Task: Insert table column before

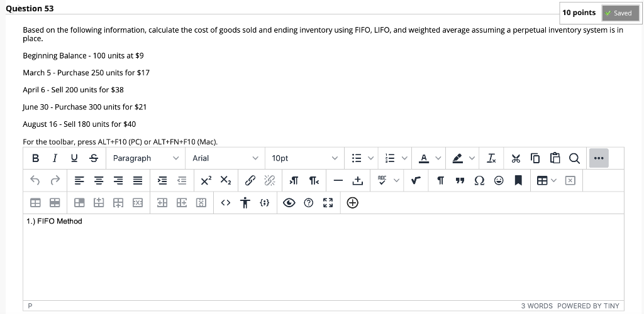Action: click(x=162, y=202)
